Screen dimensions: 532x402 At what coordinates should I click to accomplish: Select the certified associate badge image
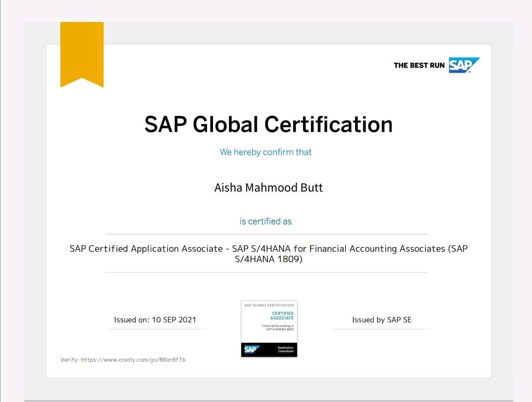[269, 328]
